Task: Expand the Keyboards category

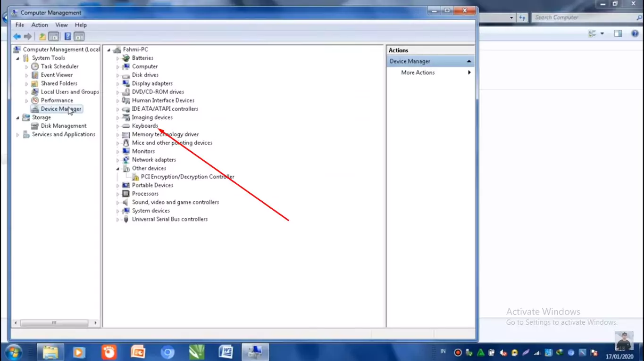Action: 118,126
